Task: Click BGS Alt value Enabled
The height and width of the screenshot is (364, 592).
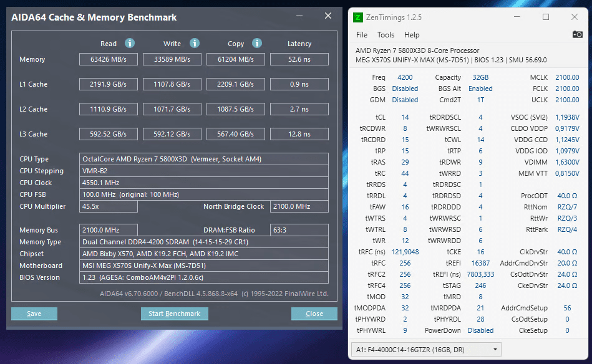Action: click(480, 89)
